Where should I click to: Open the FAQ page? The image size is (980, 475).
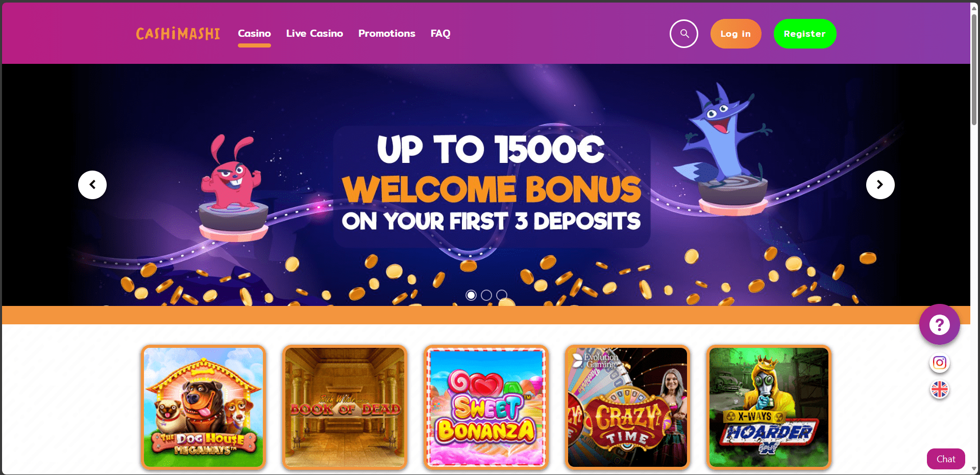pyautogui.click(x=440, y=34)
